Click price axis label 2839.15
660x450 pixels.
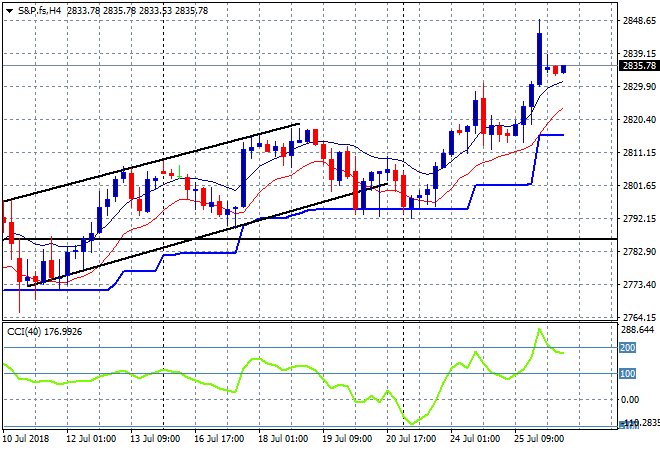(x=639, y=53)
